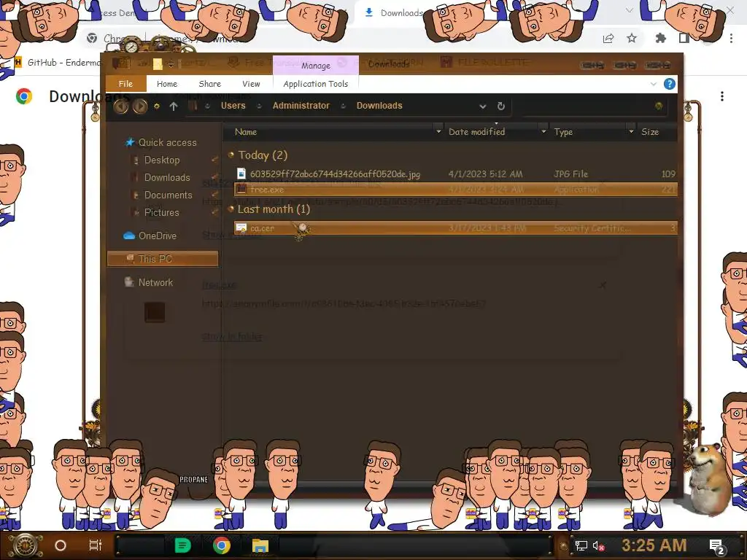Image resolution: width=747 pixels, height=560 pixels.
Task: Switch to the Home ribbon tab
Action: (167, 84)
